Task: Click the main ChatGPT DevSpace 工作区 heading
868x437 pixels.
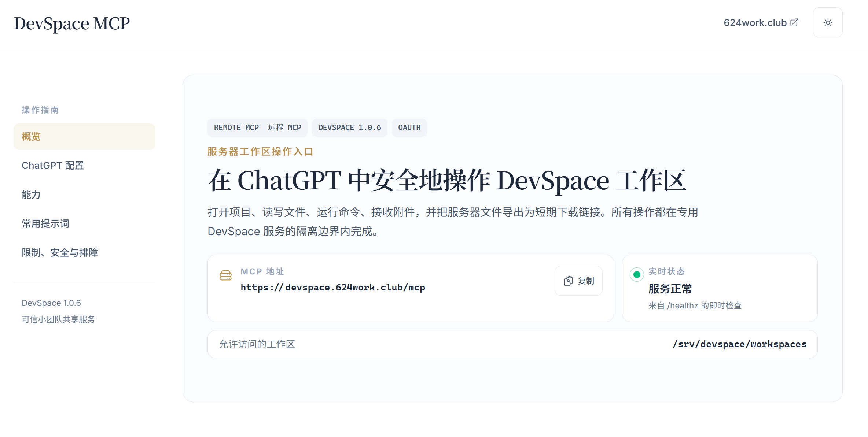Action: click(x=447, y=181)
